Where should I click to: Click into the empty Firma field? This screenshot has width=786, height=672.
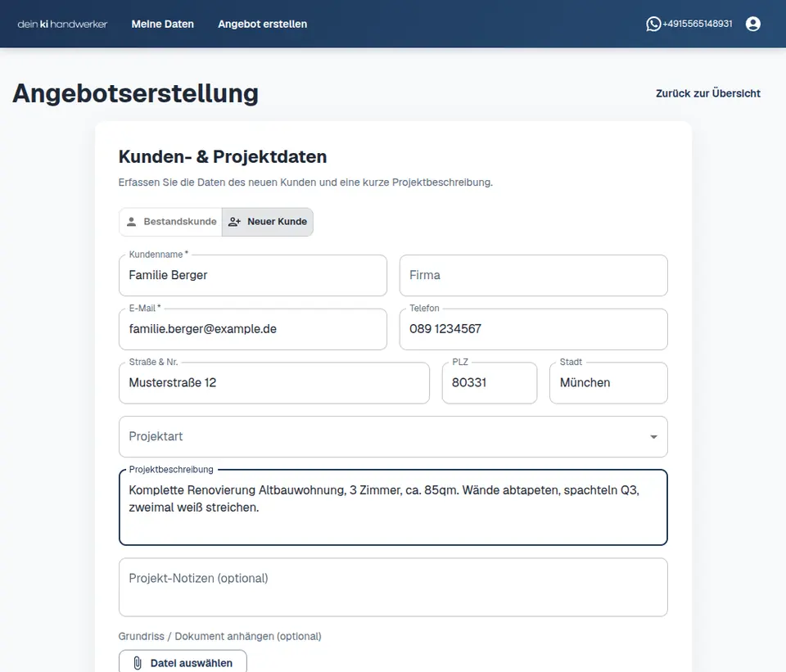533,275
